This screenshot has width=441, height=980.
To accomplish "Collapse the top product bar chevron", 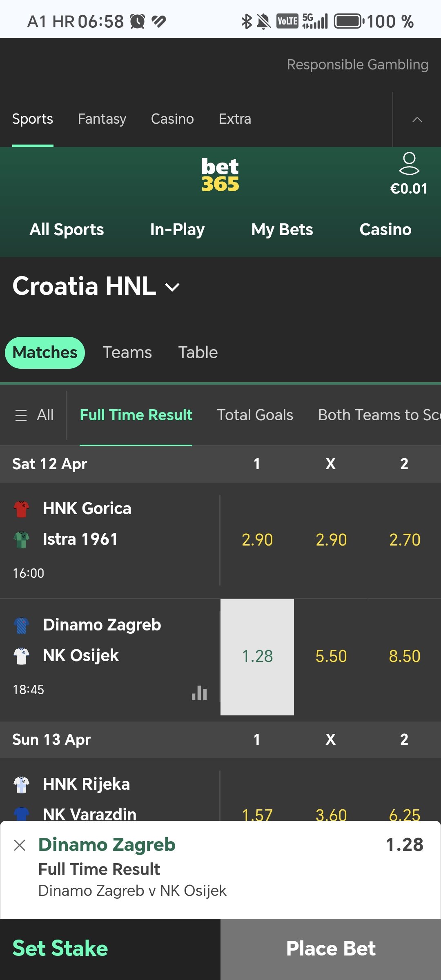I will [417, 119].
